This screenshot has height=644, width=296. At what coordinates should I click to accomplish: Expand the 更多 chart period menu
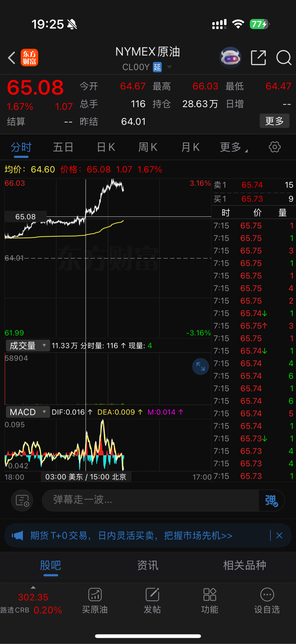coord(234,147)
